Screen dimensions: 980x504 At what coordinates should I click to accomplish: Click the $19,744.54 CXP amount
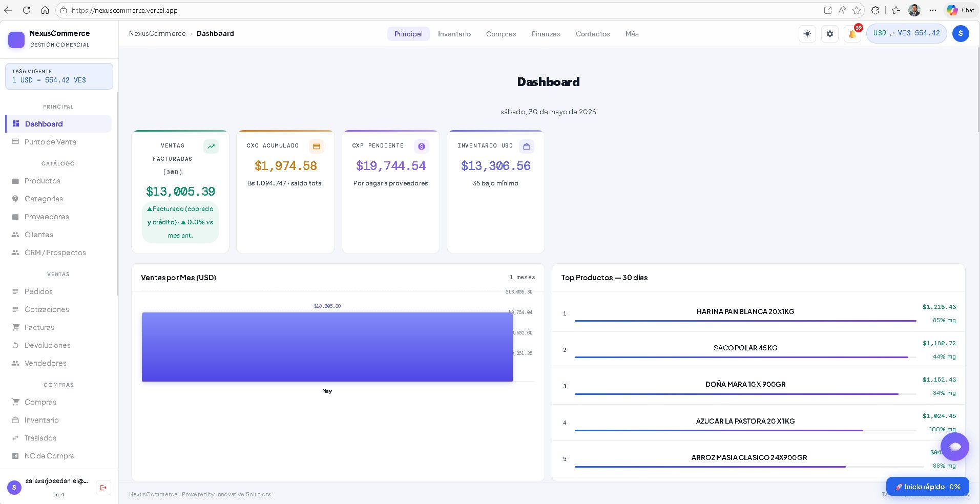coord(391,166)
